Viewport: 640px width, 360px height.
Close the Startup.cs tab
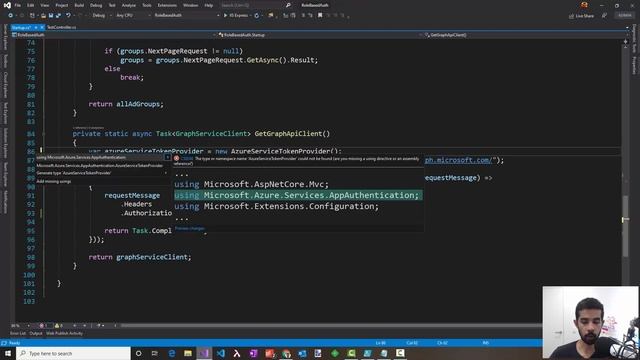42,27
